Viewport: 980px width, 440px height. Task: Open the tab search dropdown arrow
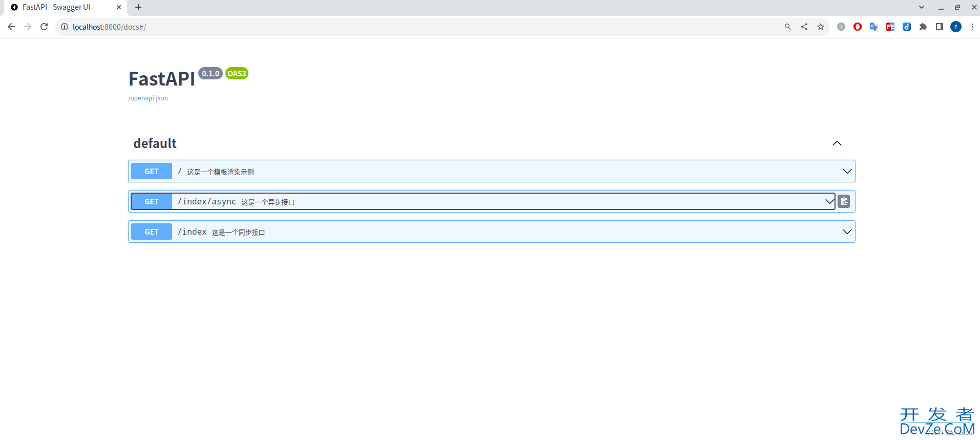click(922, 7)
